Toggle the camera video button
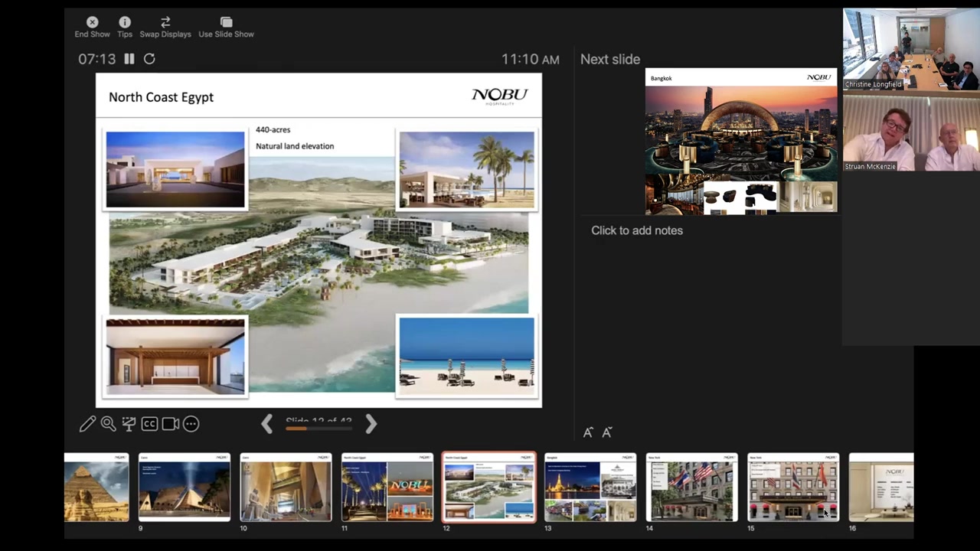Viewport: 980px width, 551px height. 170,424
